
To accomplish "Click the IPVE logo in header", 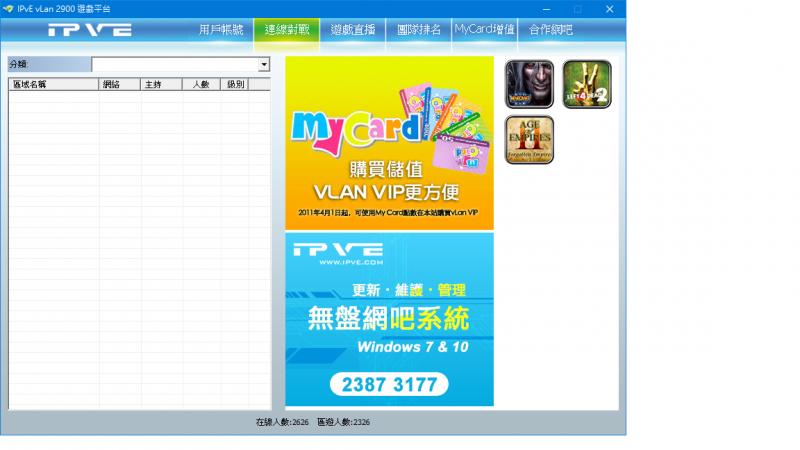I will (90, 30).
